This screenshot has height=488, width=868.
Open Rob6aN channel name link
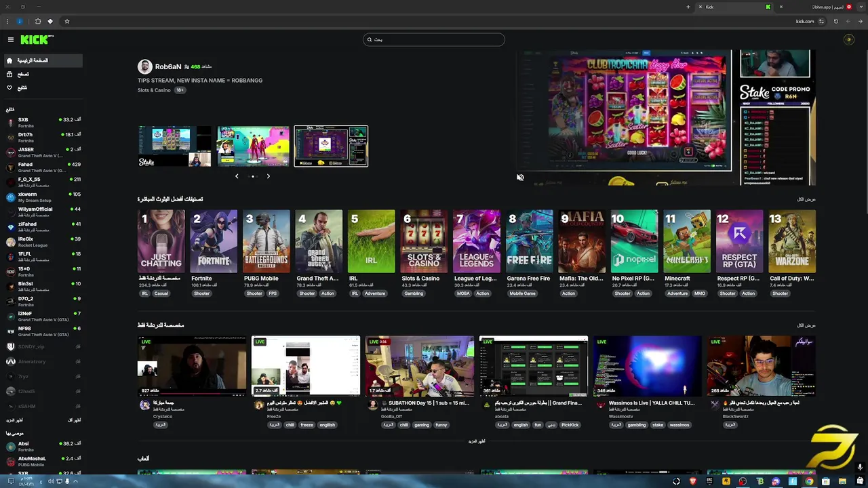[x=168, y=66]
